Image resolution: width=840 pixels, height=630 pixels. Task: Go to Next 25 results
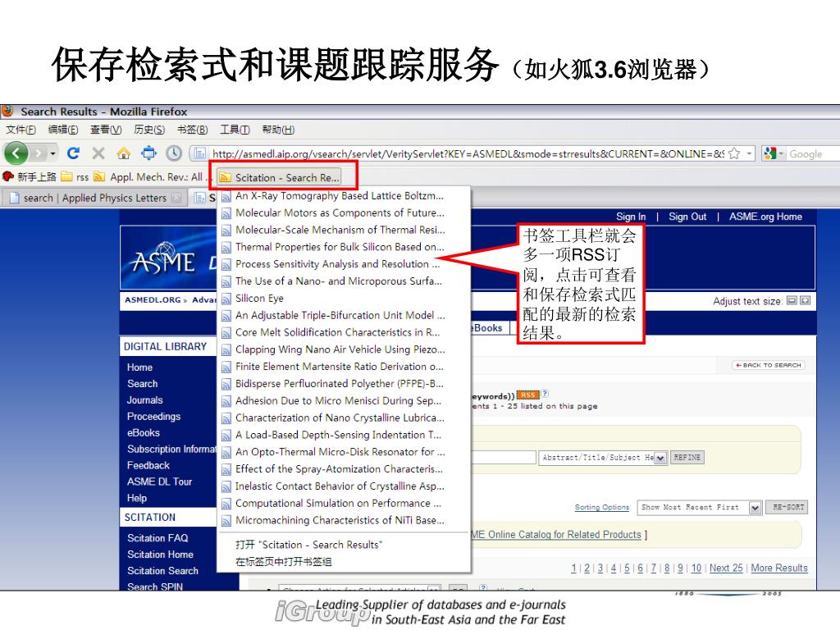coord(726,568)
